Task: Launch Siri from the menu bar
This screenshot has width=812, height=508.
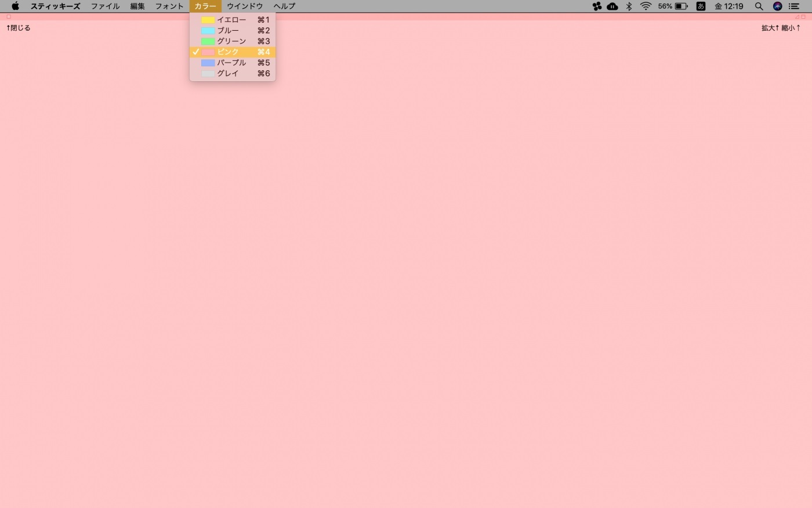Action: click(778, 6)
